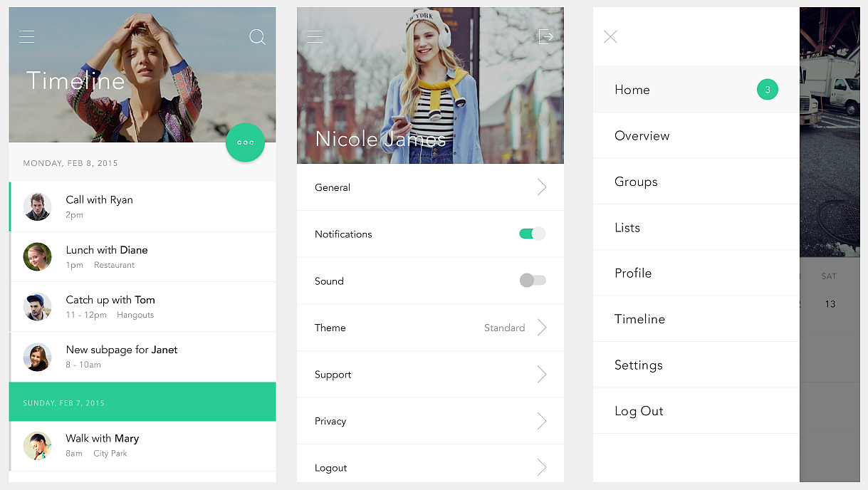Tap the Monday, Feb 8, 2015 date label
868x490 pixels.
point(70,163)
